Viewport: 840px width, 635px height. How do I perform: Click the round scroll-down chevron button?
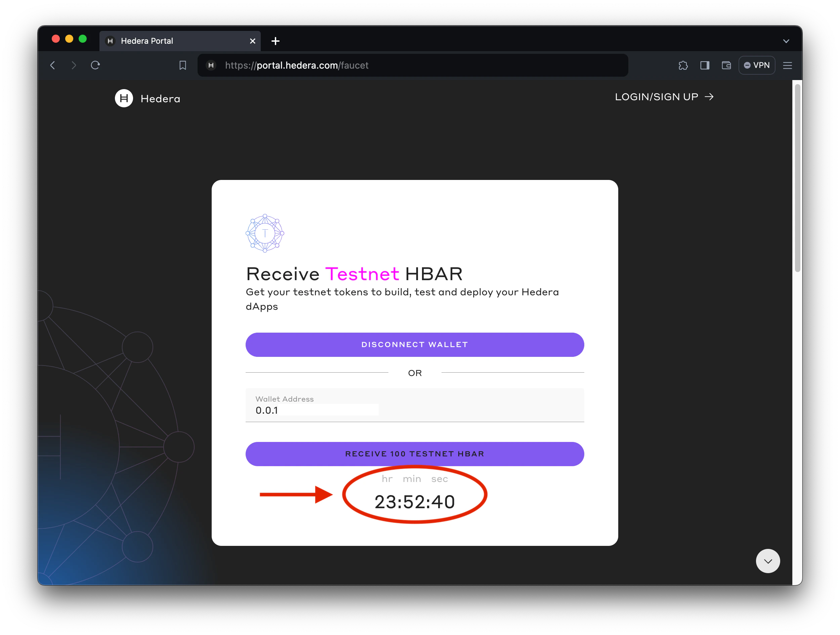tap(767, 561)
